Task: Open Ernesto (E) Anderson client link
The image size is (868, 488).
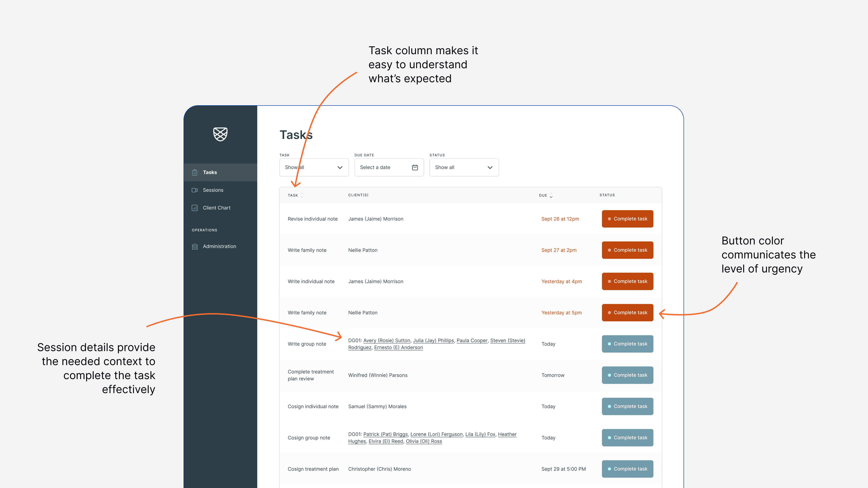Action: [x=398, y=347]
